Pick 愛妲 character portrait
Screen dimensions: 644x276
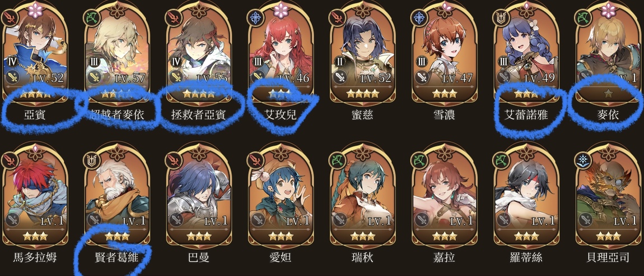point(281,194)
